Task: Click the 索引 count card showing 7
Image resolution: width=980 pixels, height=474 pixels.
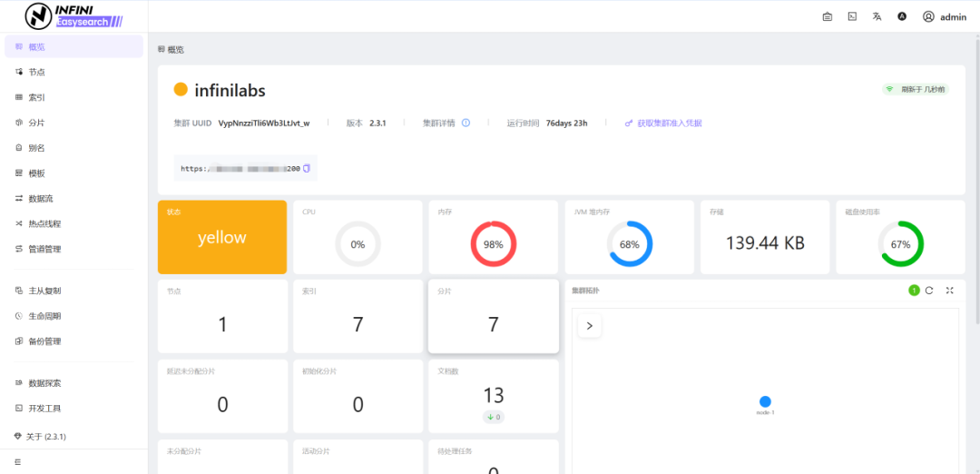Action: click(358, 316)
